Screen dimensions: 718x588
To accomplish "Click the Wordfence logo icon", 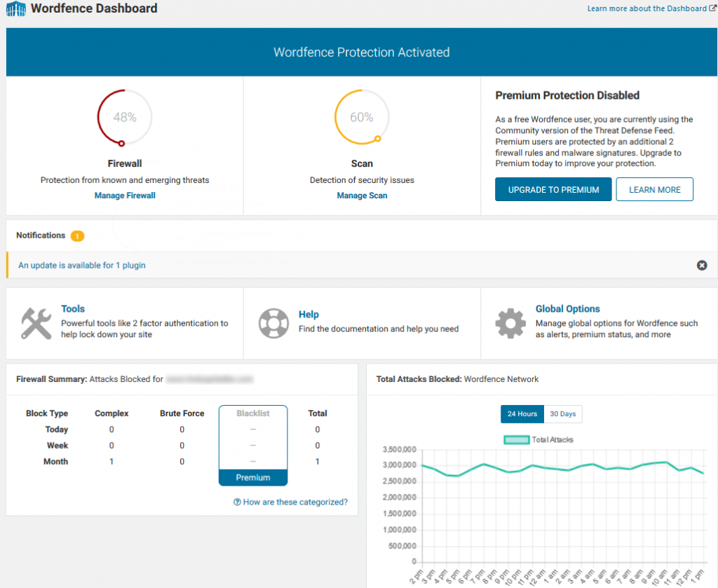I will (x=16, y=8).
